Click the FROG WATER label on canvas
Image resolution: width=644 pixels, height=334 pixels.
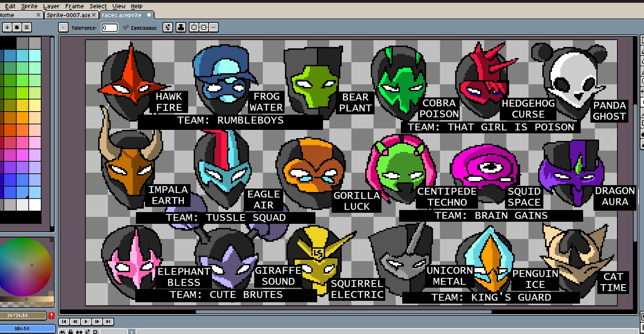pos(266,102)
